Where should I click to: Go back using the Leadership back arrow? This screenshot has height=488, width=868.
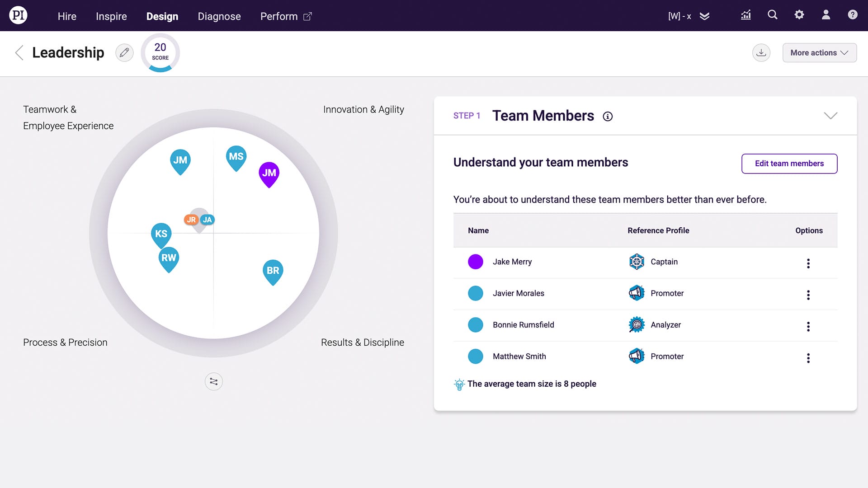[x=19, y=52]
